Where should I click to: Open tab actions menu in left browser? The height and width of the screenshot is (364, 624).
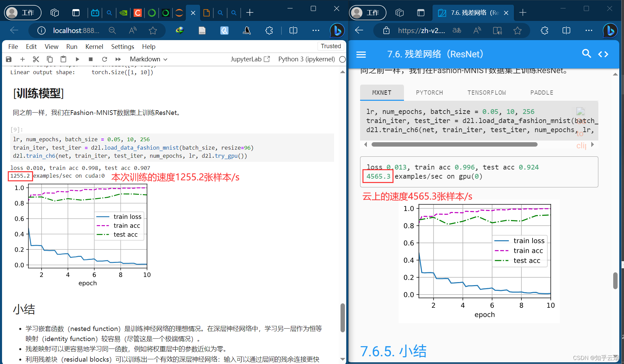[x=76, y=13]
